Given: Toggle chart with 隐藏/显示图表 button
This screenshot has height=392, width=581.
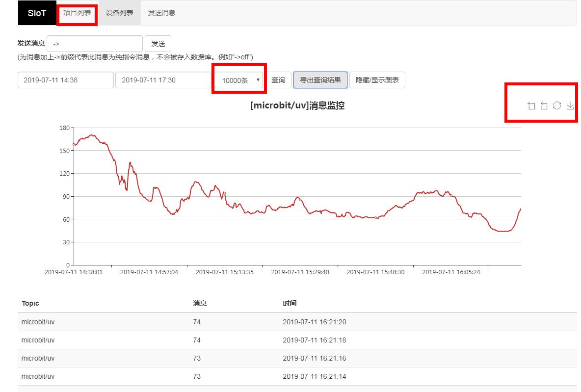Looking at the screenshot, I should [377, 80].
